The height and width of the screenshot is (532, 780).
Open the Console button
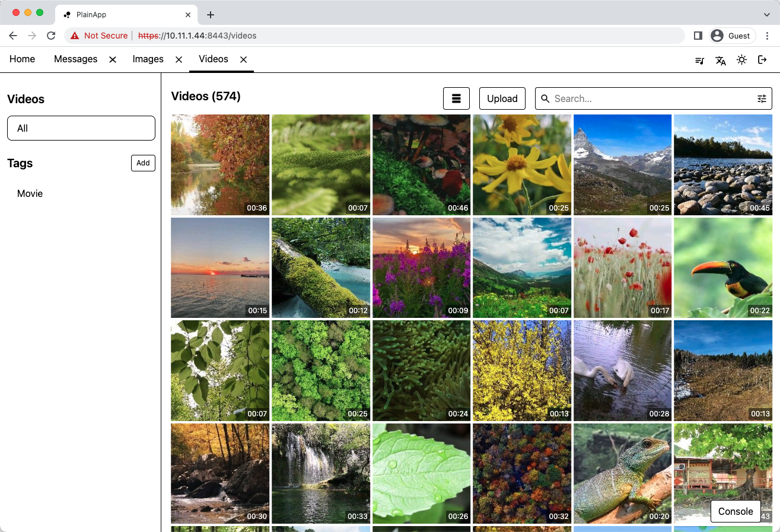coord(736,511)
